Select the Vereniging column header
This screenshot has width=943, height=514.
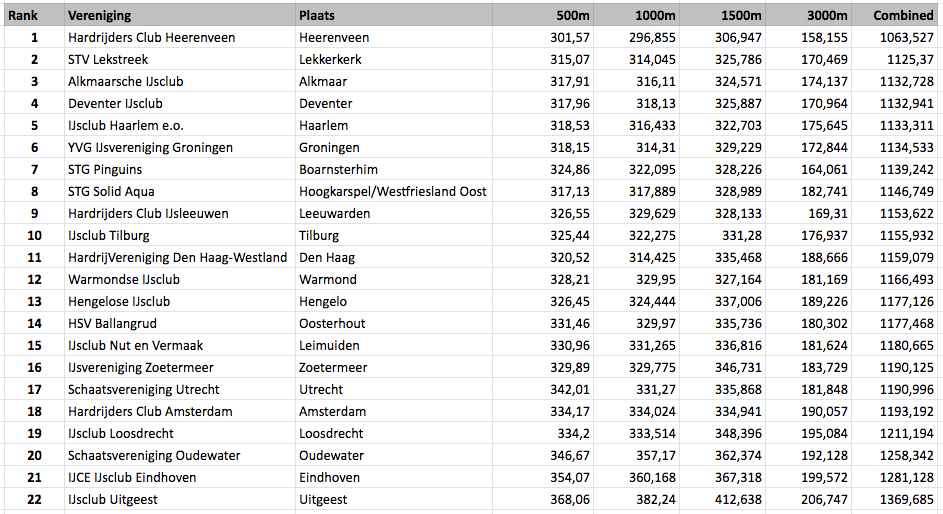[180, 15]
